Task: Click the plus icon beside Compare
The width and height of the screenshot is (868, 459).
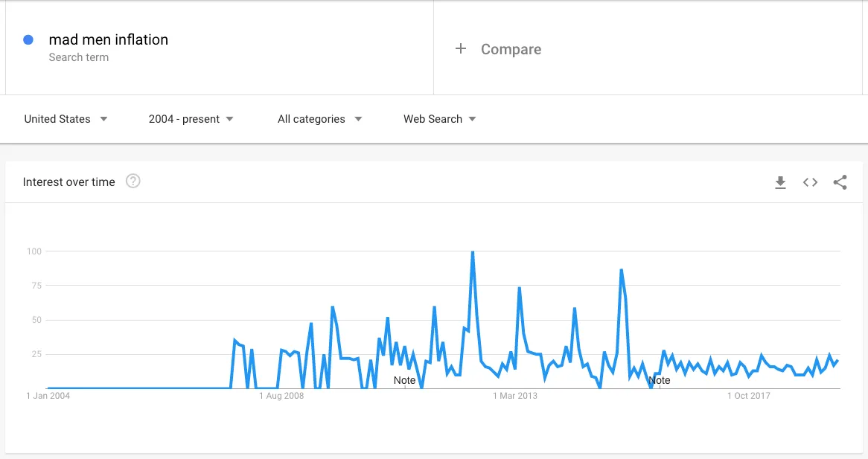Action: click(x=461, y=48)
